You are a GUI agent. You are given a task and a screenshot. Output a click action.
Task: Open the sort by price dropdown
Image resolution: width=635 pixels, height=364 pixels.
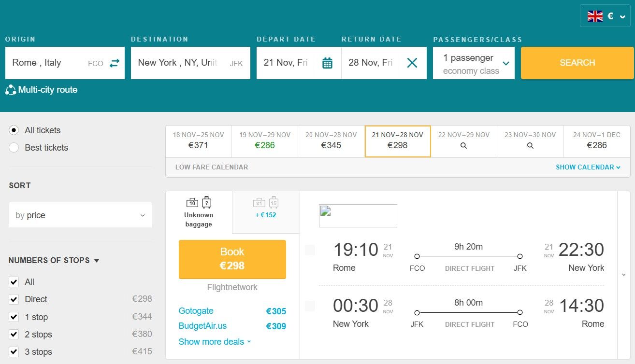[80, 215]
